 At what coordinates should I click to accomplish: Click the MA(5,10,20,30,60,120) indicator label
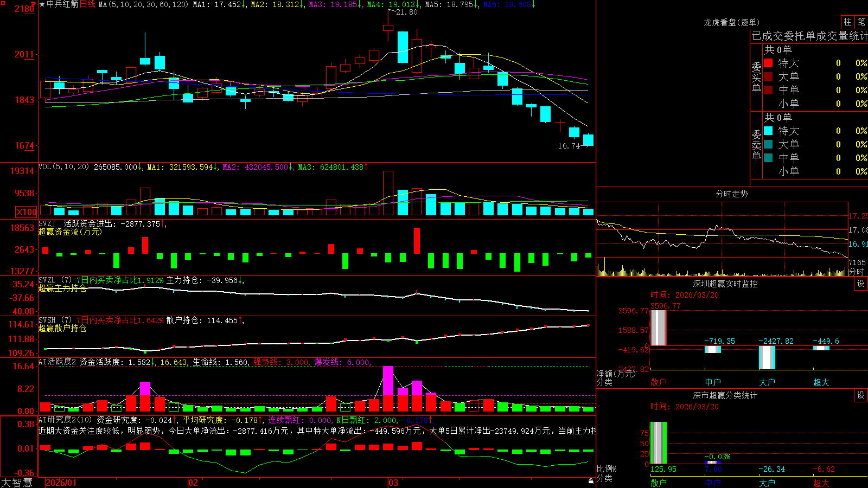[143, 4]
